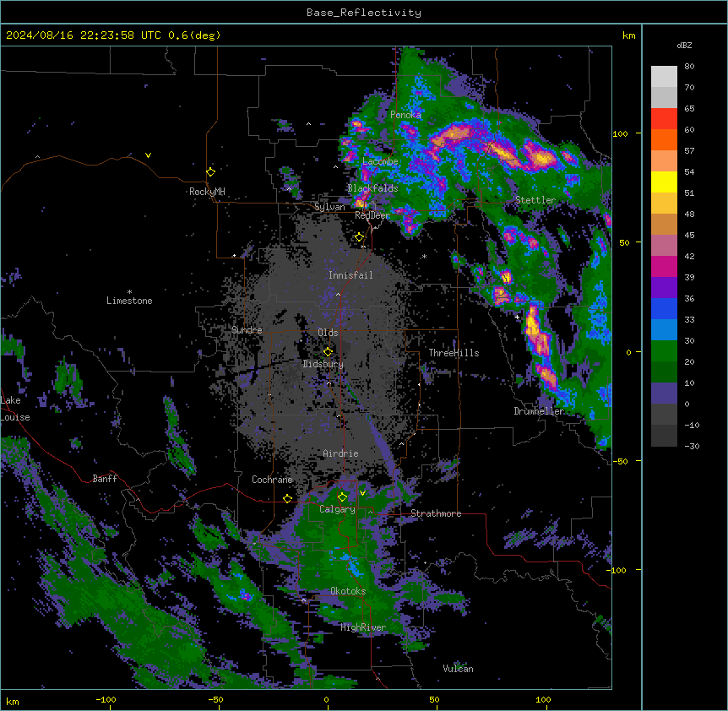Click the bottom axis -50 tick label
The image size is (728, 711).
215,699
